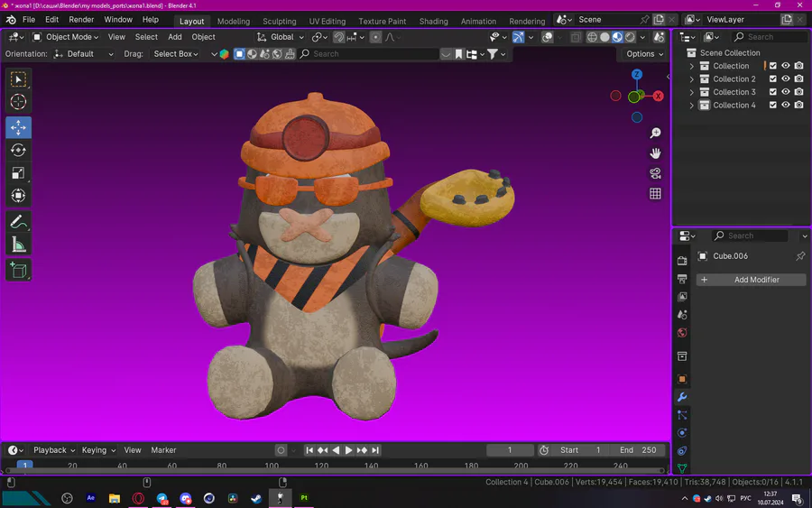Viewport: 812px width, 508px height.
Task: Open the Object Mode dropdown
Action: (x=65, y=37)
